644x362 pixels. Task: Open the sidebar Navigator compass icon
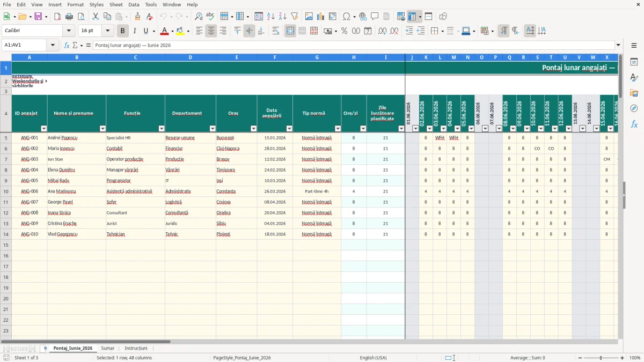coord(634,108)
